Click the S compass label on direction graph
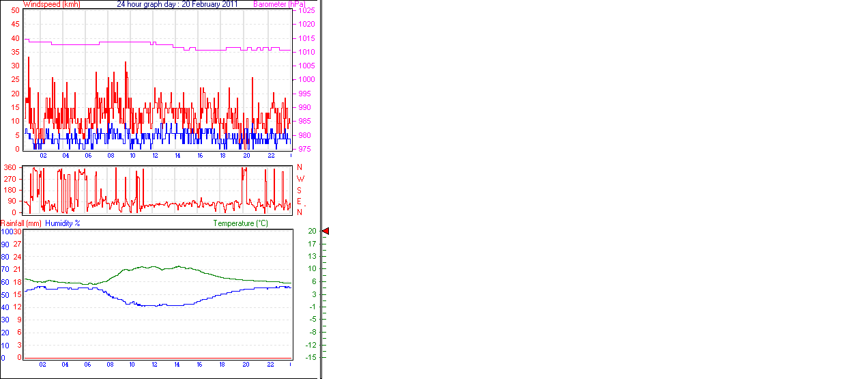868x379 pixels. 299,190
